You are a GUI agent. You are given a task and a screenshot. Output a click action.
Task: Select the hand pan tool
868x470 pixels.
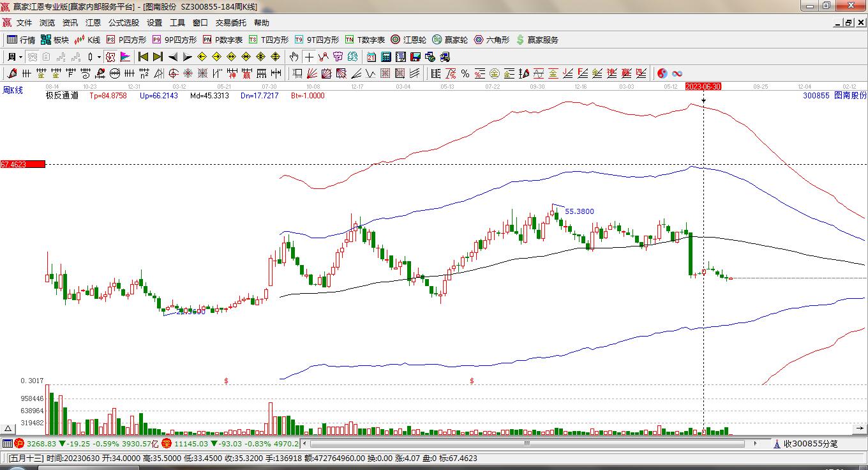pos(294,57)
